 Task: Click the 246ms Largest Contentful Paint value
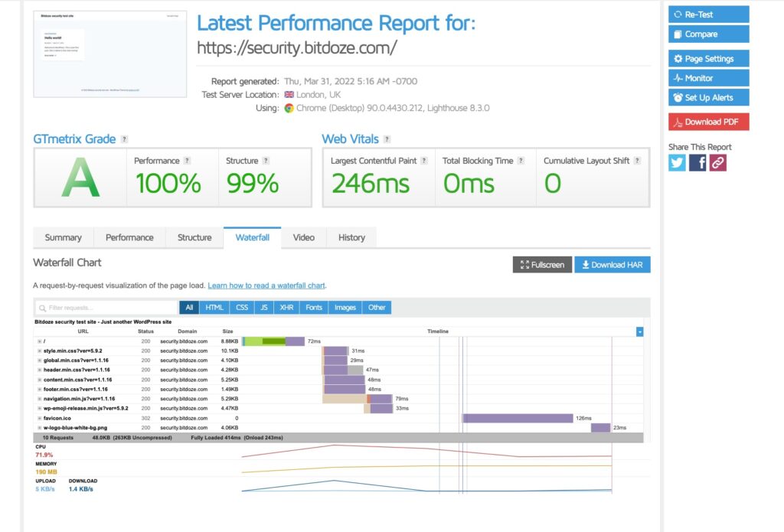point(371,184)
